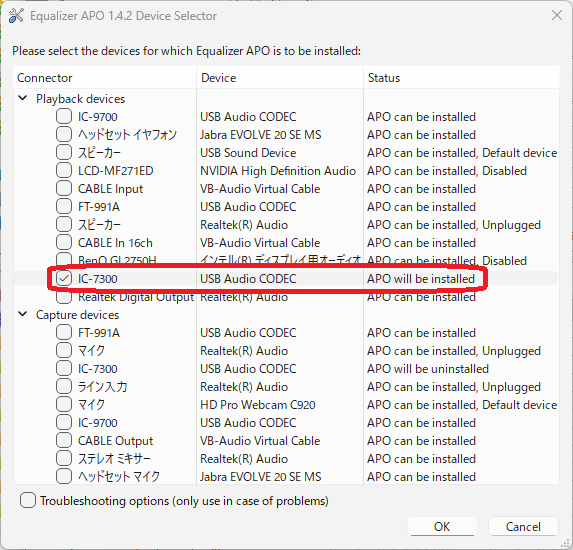The height and width of the screenshot is (550, 573).
Task: Click 'VB-Audio Virtual Cable' for CABLE Output
Action: click(x=260, y=441)
